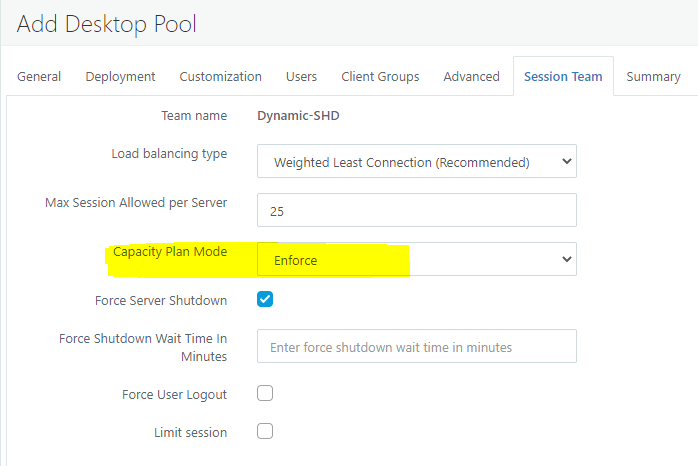
Task: Click the Session Team tab
Action: coord(563,76)
